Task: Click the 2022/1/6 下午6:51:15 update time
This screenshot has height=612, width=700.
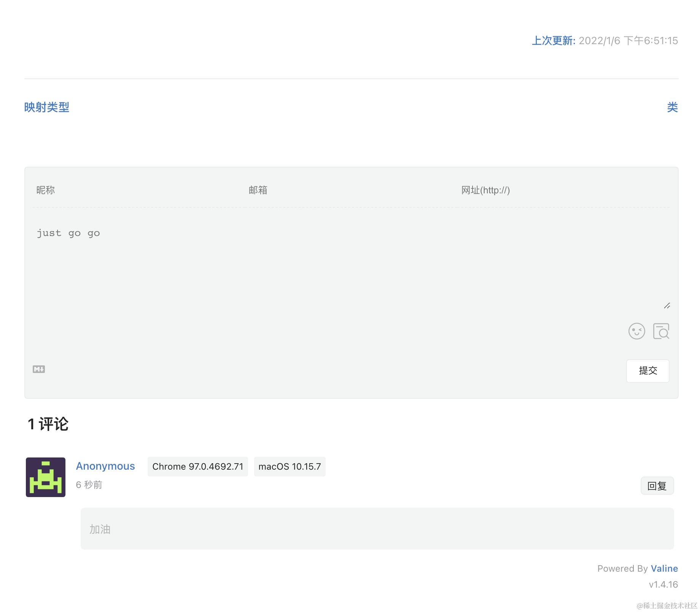Action: (628, 41)
